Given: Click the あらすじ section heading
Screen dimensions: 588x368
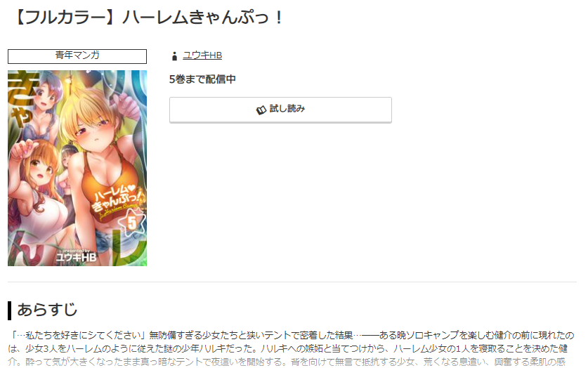Looking at the screenshot, I should (x=47, y=310).
